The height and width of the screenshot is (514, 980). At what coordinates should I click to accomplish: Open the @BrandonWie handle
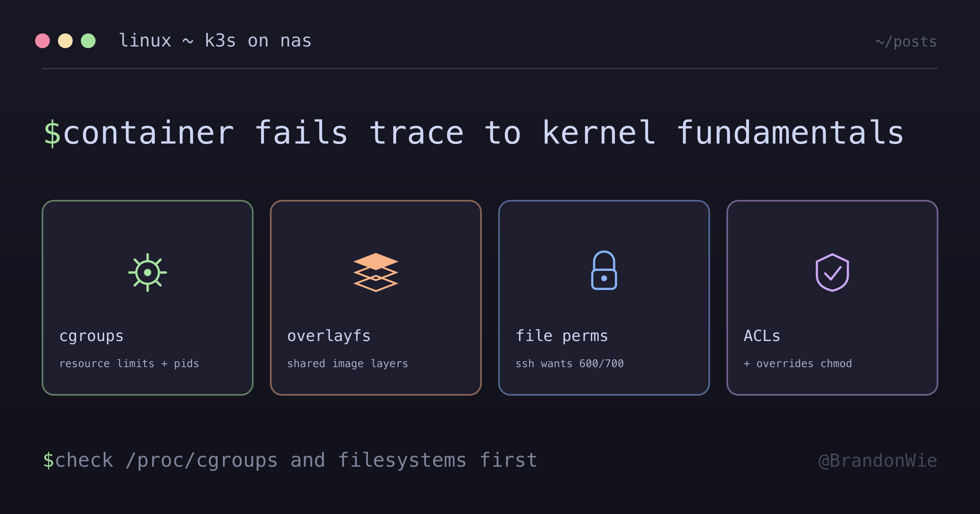(x=878, y=461)
